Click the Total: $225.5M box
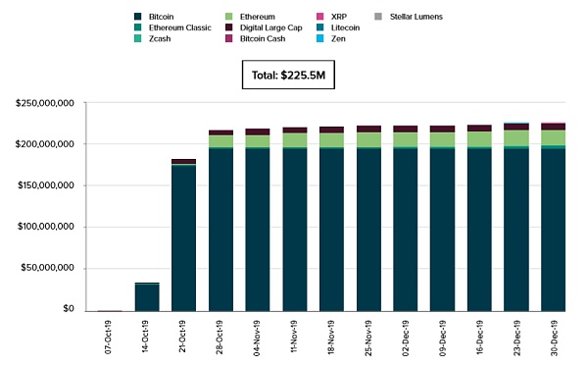This screenshot has height=366, width=588. tap(288, 75)
